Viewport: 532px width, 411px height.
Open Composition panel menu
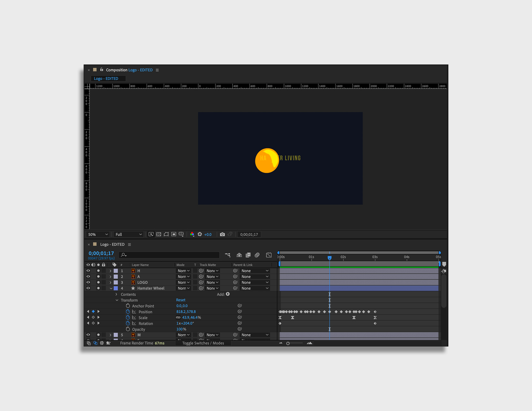pyautogui.click(x=157, y=70)
